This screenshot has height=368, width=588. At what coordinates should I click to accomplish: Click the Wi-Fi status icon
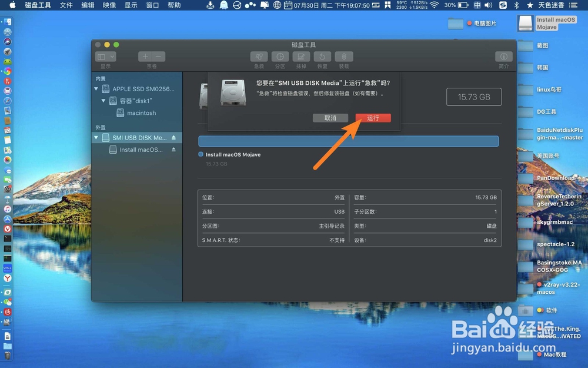pyautogui.click(x=435, y=5)
